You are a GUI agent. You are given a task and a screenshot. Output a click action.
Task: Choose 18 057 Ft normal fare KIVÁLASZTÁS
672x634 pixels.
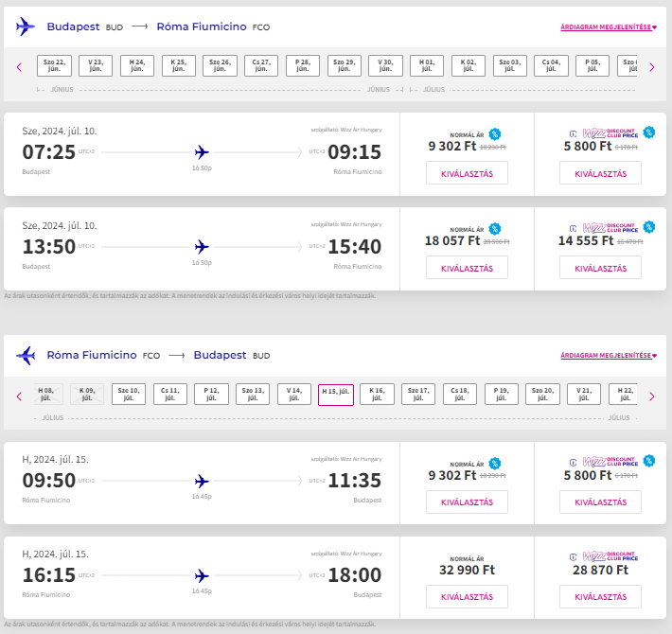click(x=468, y=268)
